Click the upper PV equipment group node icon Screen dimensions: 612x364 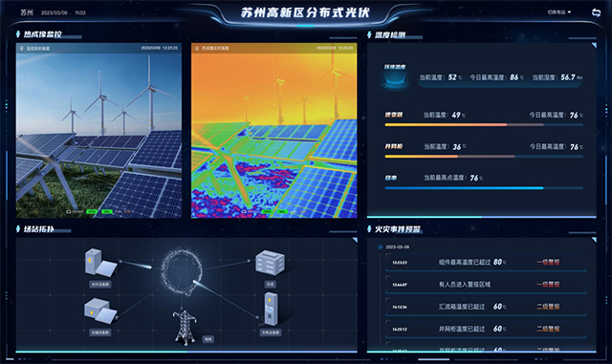pyautogui.click(x=100, y=262)
